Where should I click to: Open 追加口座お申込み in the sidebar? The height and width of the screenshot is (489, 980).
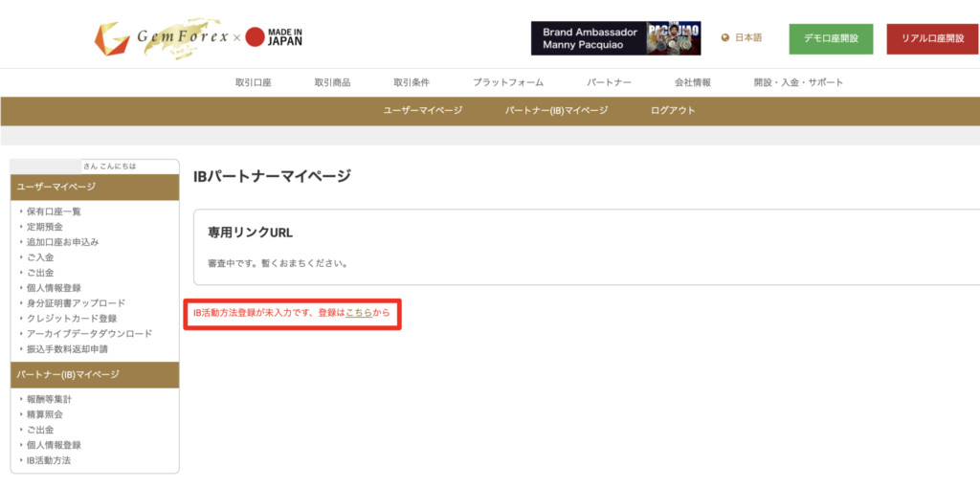[x=63, y=242]
